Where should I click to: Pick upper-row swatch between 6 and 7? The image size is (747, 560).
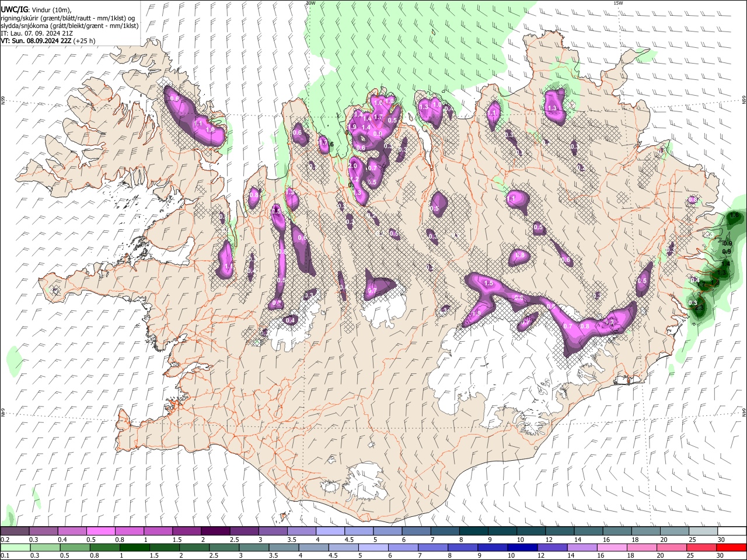[x=416, y=531]
